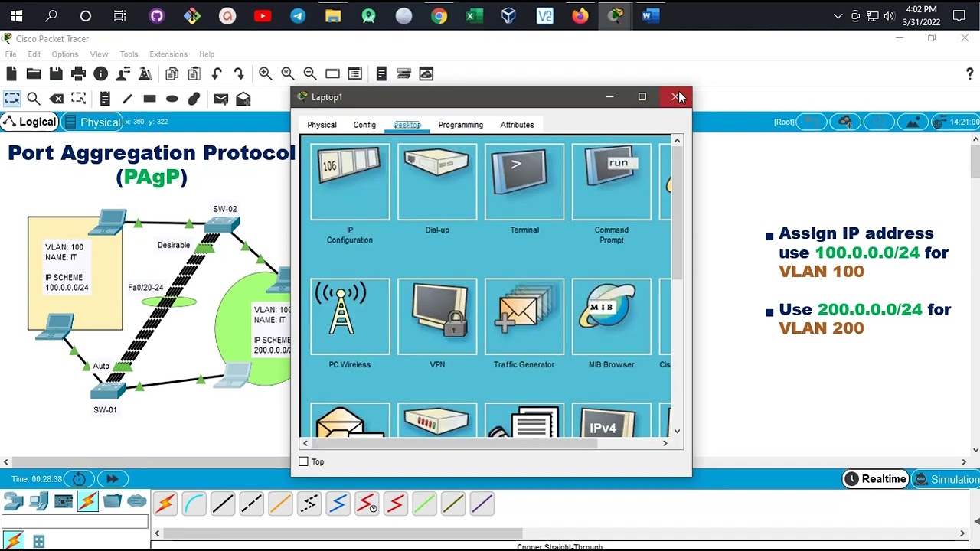The image size is (980, 551).
Task: Choose the Automatic connection lightning cable
Action: click(x=165, y=504)
